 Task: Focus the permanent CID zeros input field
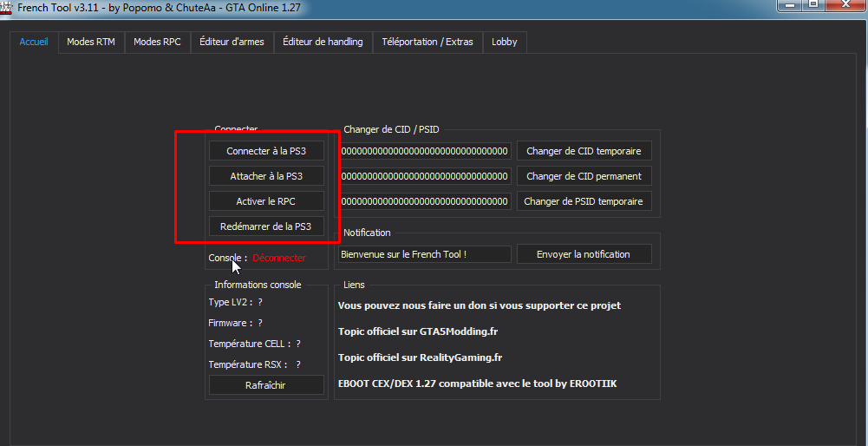tap(425, 176)
